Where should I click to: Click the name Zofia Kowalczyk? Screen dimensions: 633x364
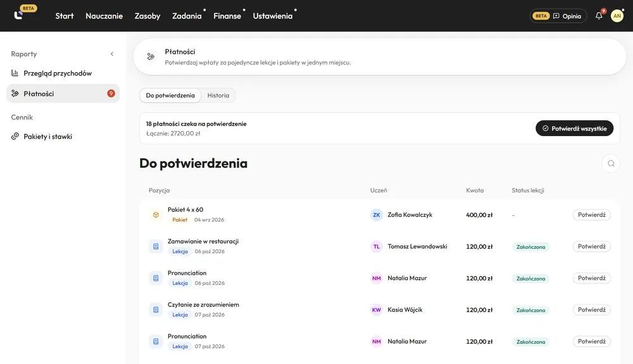point(410,215)
